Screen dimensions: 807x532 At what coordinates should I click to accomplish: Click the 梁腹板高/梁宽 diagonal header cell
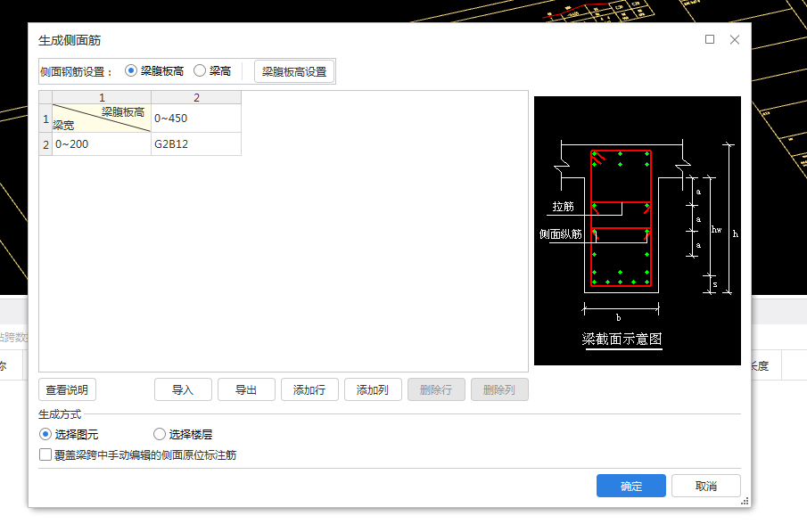102,119
